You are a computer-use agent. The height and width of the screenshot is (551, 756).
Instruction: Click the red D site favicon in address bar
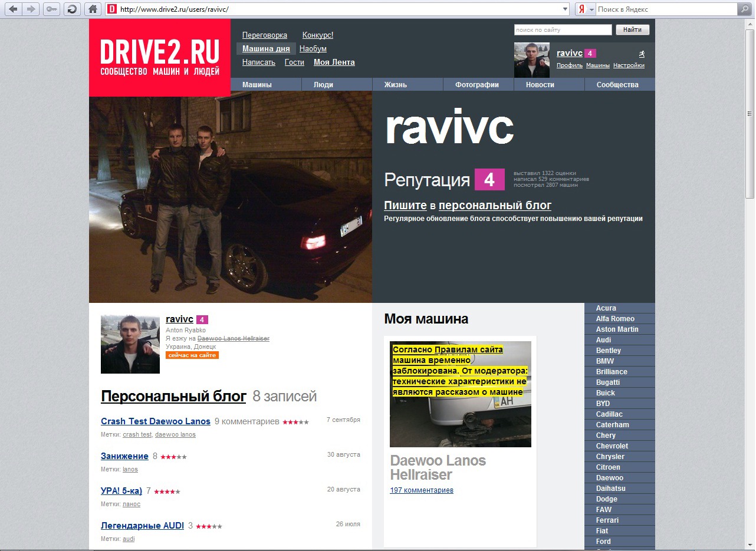[x=112, y=9]
